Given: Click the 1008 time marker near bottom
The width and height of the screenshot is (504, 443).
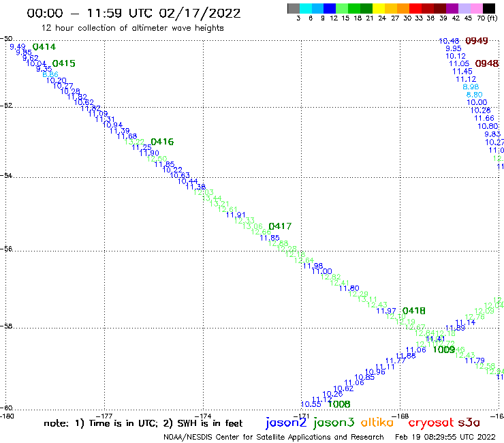Looking at the screenshot, I should click(x=339, y=404).
